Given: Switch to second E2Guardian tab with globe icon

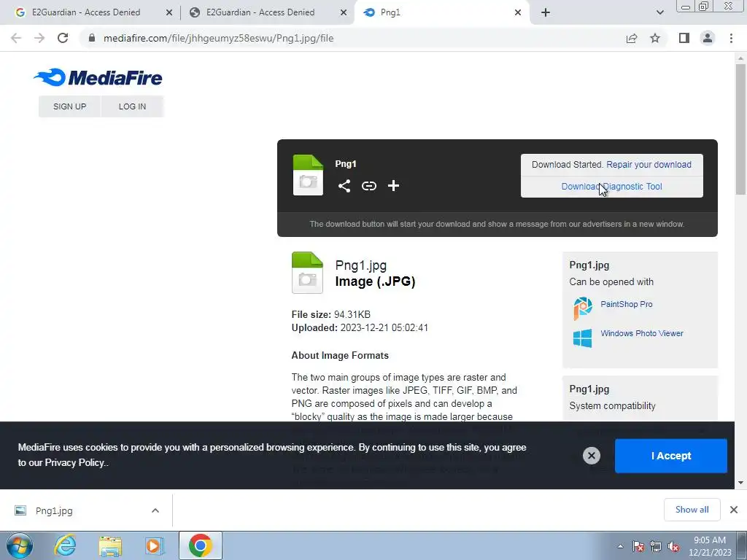Looking at the screenshot, I should coord(260,12).
